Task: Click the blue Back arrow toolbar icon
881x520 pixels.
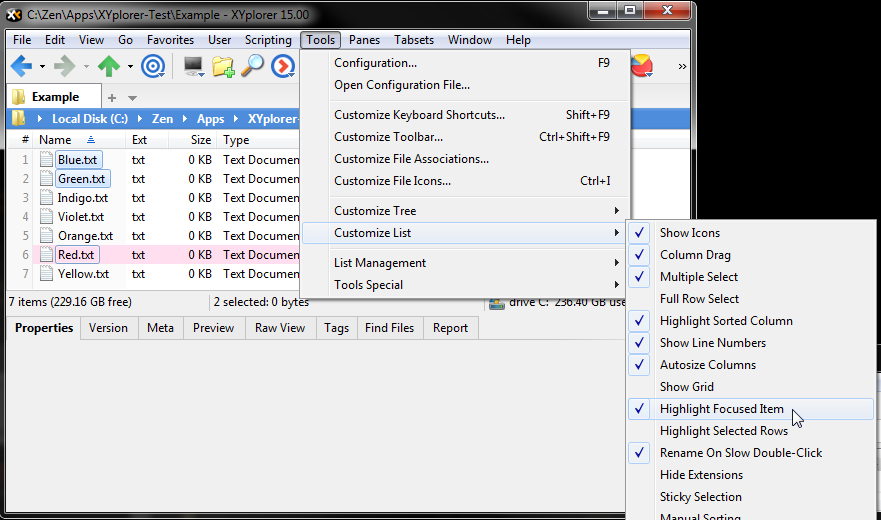Action: 22,67
